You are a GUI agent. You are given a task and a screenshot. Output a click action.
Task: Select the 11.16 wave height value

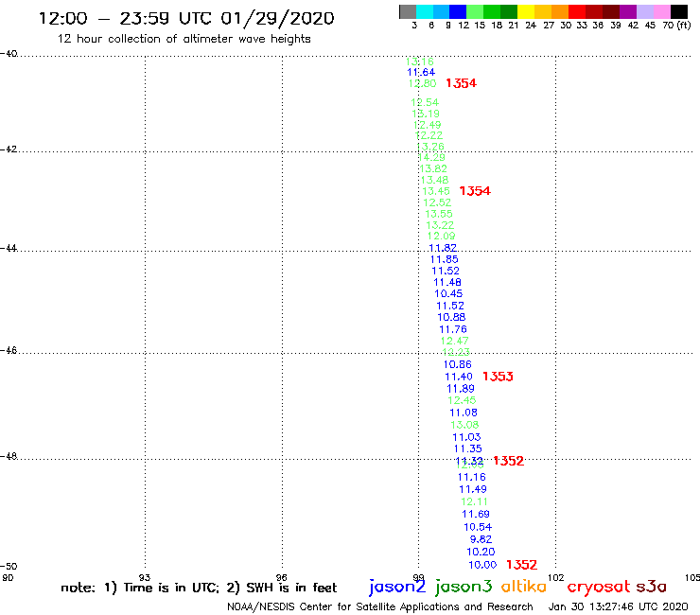(471, 478)
